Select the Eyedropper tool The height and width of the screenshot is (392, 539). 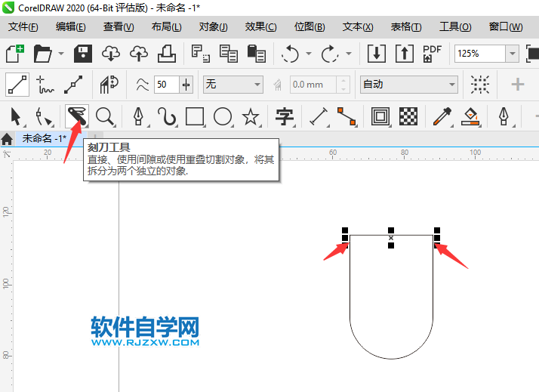442,116
